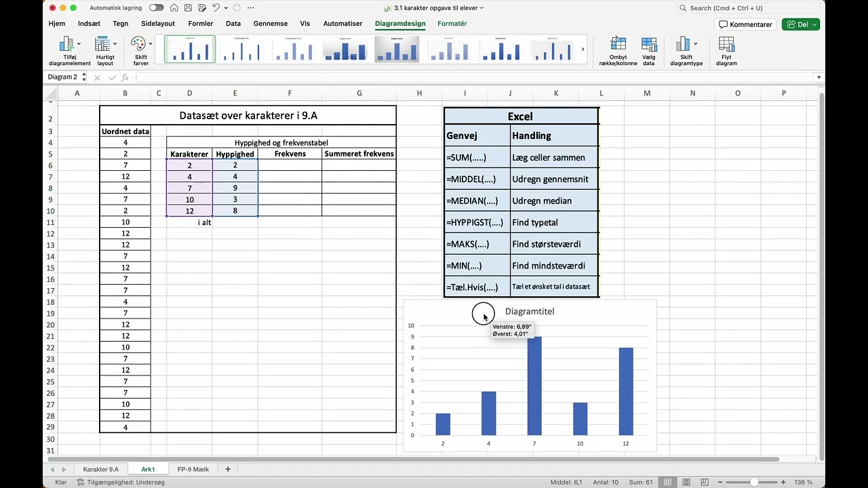Viewport: 868px width, 488px height.
Task: Select cell with =MEDIAN(....) text
Action: pyautogui.click(x=477, y=201)
